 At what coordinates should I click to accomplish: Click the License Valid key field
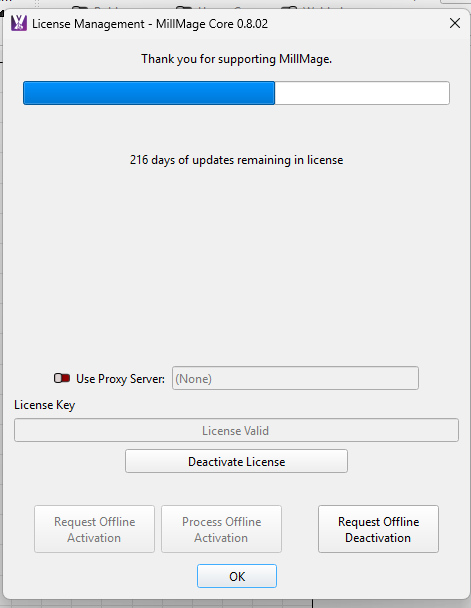(x=236, y=430)
